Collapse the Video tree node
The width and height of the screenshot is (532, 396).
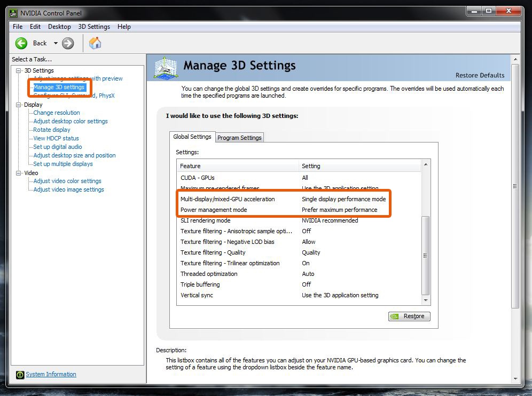pyautogui.click(x=18, y=173)
